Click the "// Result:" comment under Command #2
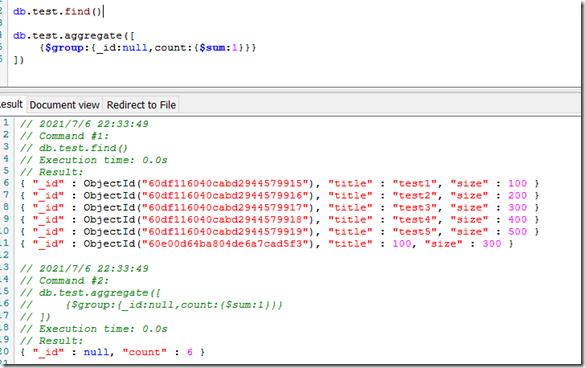 coord(51,341)
